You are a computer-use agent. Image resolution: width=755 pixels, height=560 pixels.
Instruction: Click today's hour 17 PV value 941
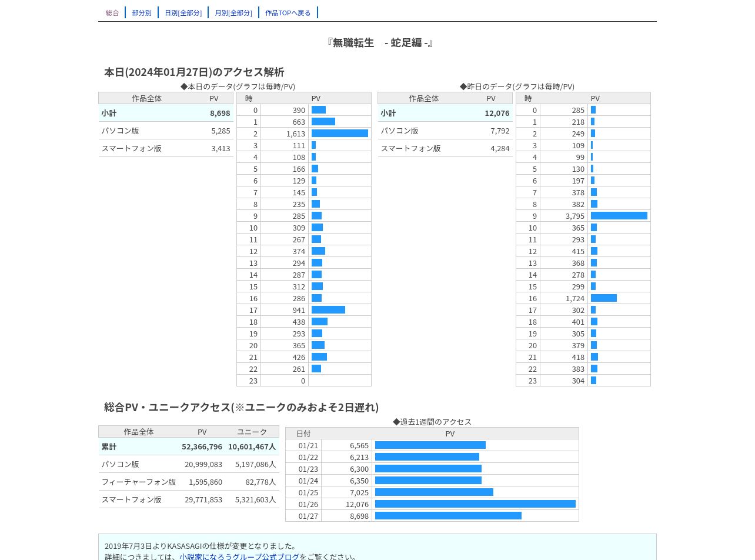(299, 310)
